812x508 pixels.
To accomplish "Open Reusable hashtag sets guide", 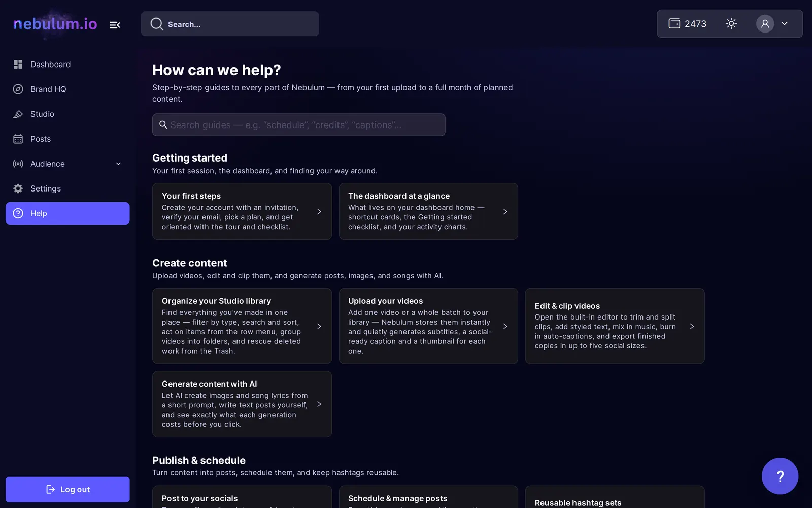I will tap(615, 497).
